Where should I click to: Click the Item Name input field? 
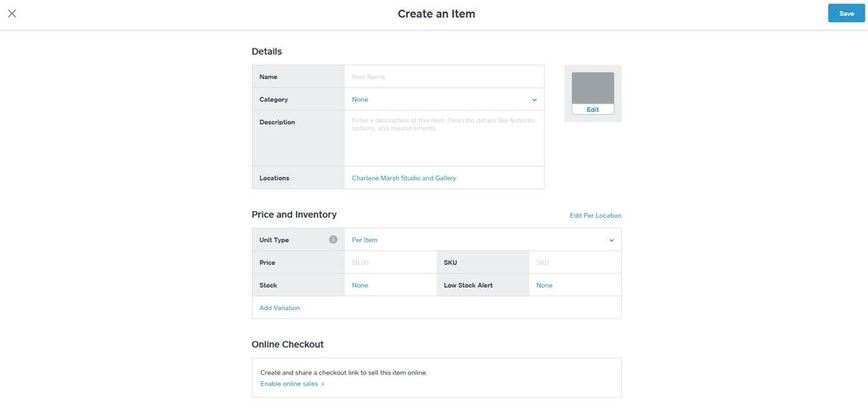(443, 77)
